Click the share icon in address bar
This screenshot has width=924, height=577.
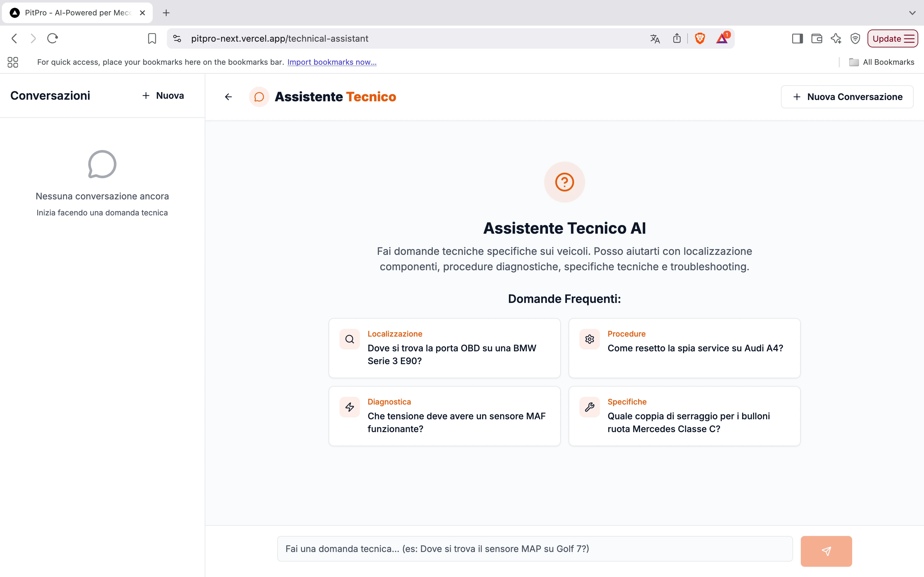677,38
